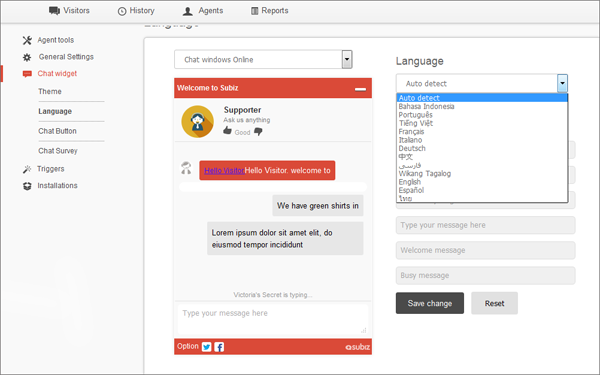Click the History clock icon

pos(122,11)
